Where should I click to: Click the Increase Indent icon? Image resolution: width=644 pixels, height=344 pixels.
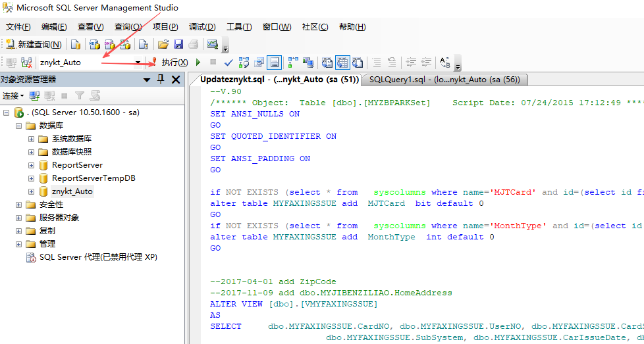tap(426, 62)
